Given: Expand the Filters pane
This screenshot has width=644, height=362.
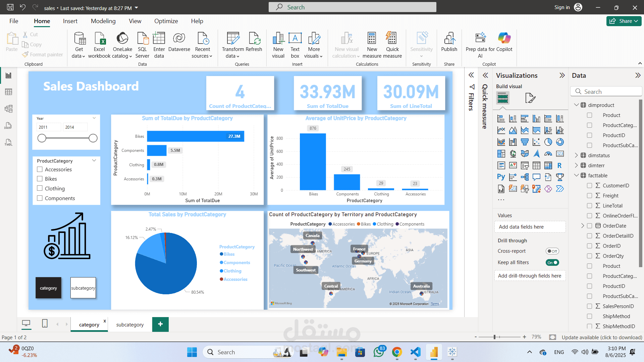Looking at the screenshot, I should click(x=471, y=75).
